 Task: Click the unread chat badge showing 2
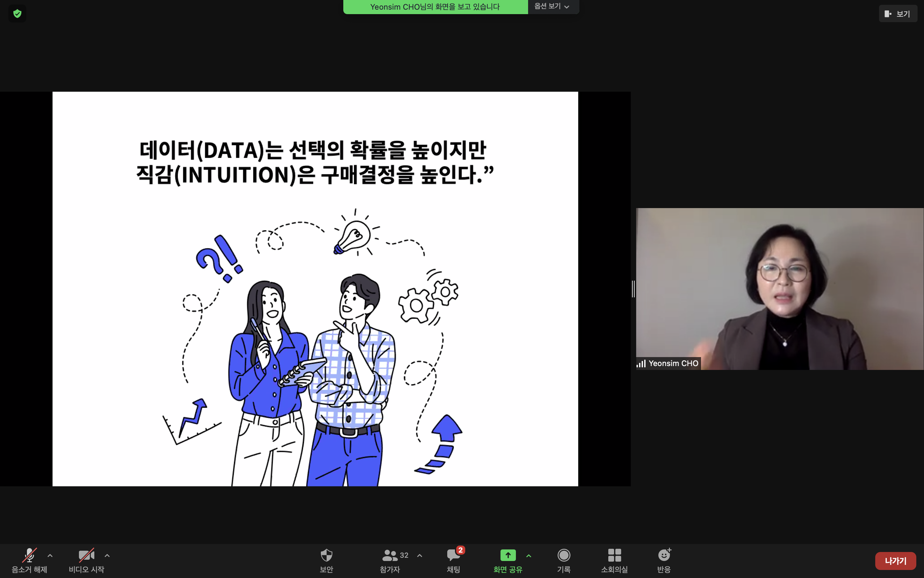[460, 550]
